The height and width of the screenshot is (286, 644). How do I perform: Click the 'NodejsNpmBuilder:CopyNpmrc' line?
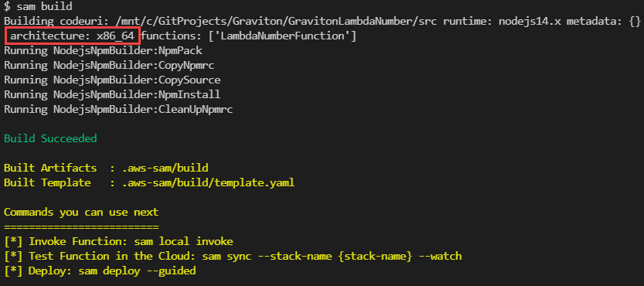tap(109, 66)
